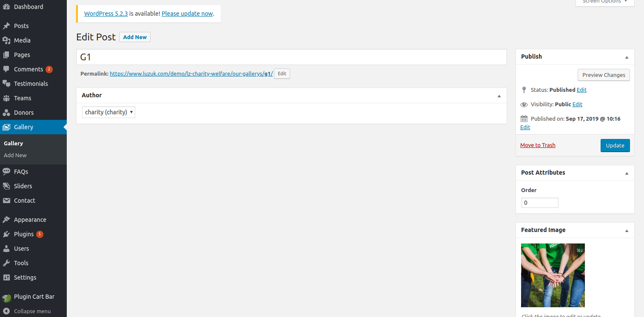The height and width of the screenshot is (317, 644).
Task: Open the Pages menu
Action: click(33, 55)
